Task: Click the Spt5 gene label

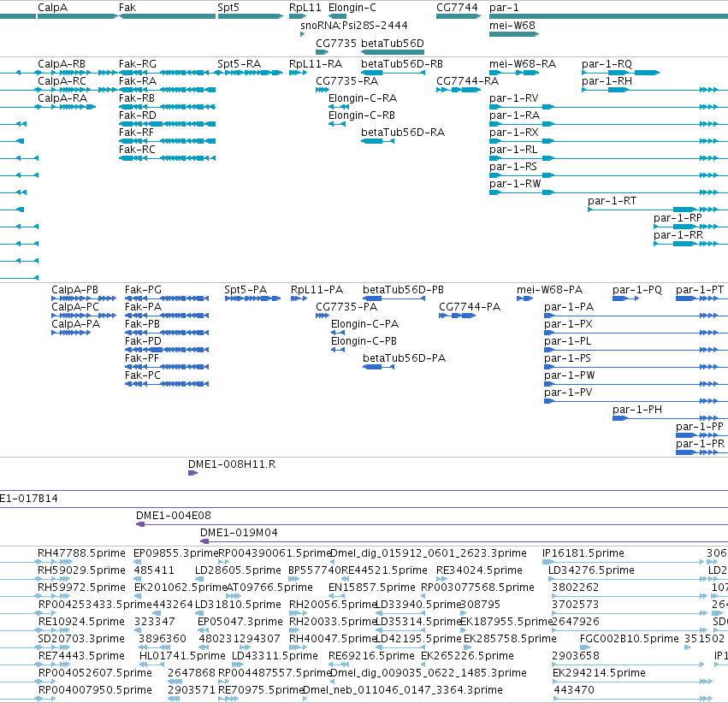Action: (x=228, y=8)
